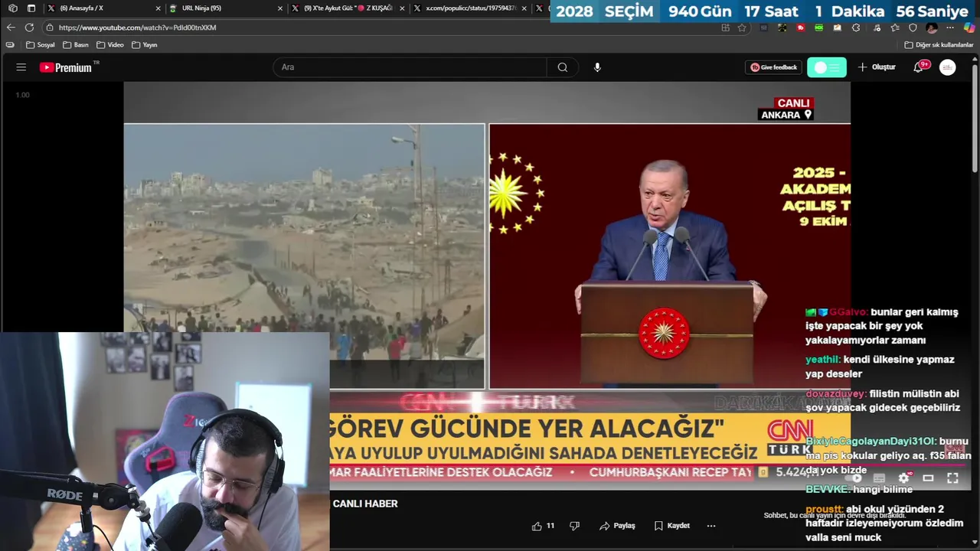
Task: Open the YouTube guide hamburger menu
Action: [x=21, y=67]
